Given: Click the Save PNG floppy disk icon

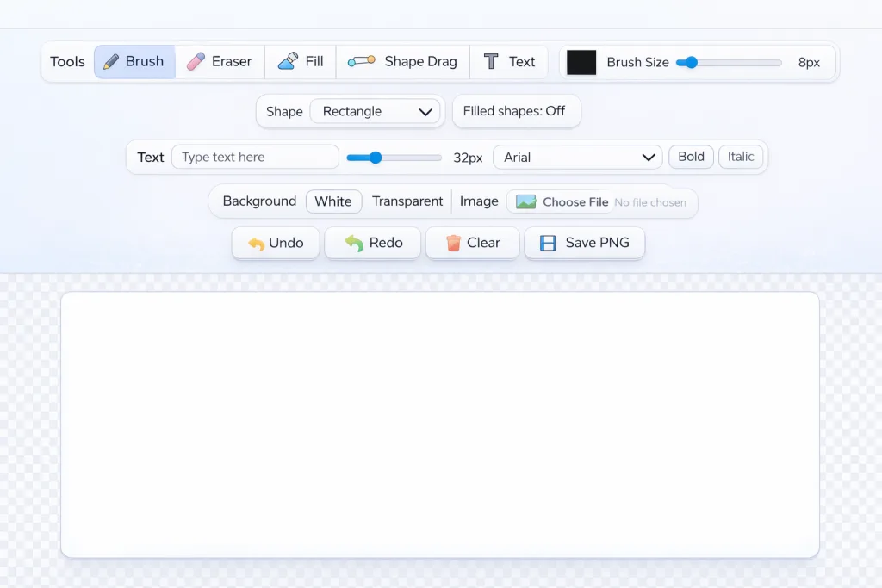Looking at the screenshot, I should [548, 243].
